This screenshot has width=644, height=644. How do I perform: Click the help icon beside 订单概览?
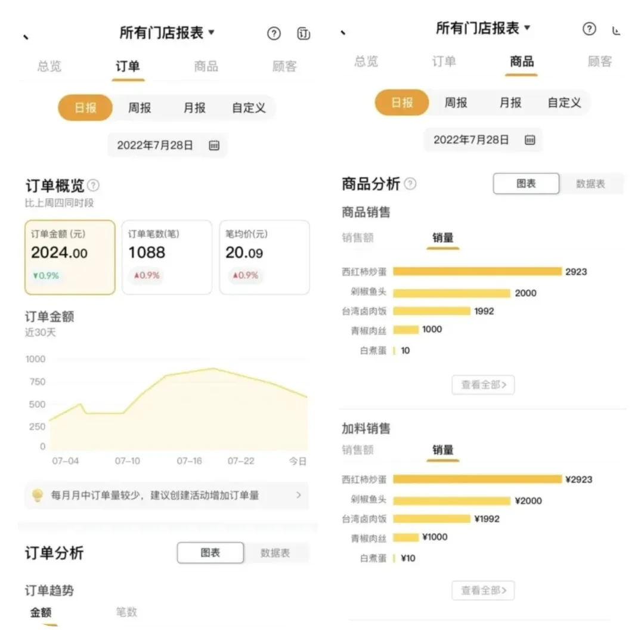(x=94, y=185)
